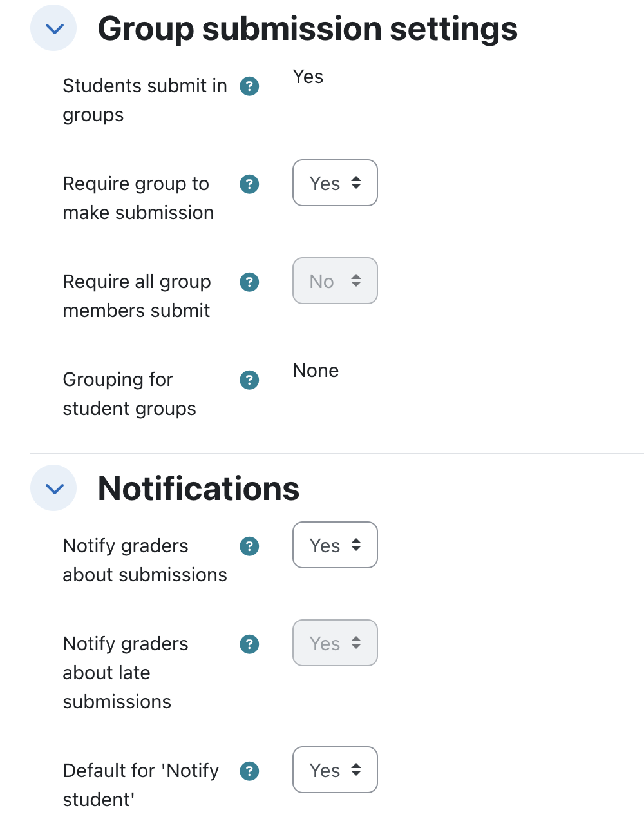Open Notify graders about submissions dropdown
The height and width of the screenshot is (839, 644).
pos(335,545)
